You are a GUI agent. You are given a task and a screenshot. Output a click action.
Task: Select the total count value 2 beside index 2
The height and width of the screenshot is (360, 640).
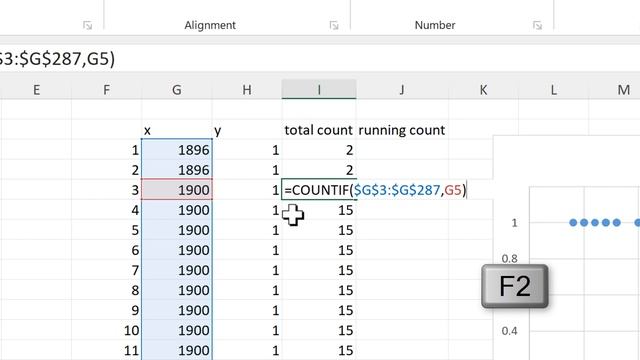(x=319, y=170)
